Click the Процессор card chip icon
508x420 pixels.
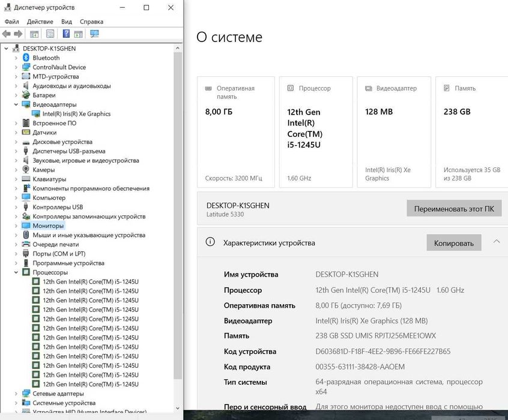click(x=291, y=88)
